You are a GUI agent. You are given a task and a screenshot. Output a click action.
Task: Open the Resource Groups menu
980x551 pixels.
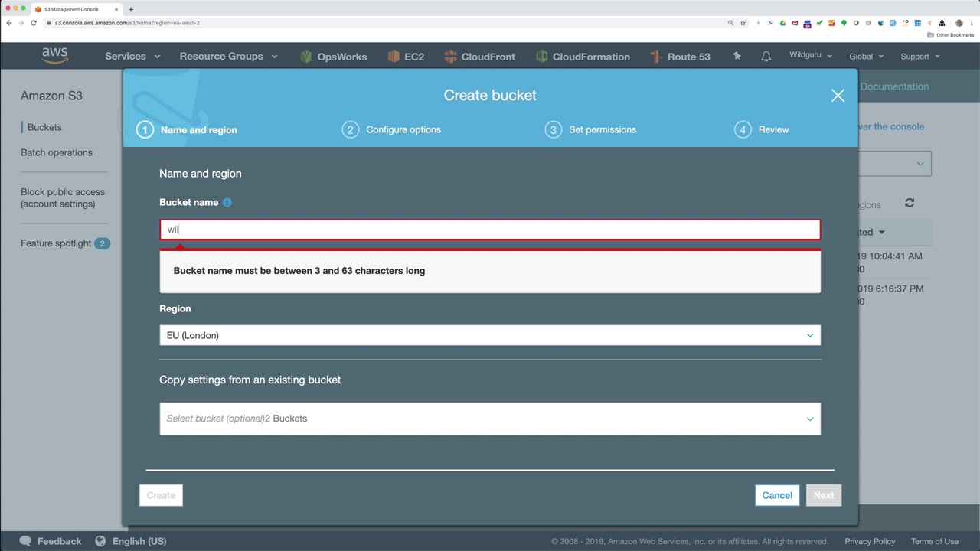[228, 57]
